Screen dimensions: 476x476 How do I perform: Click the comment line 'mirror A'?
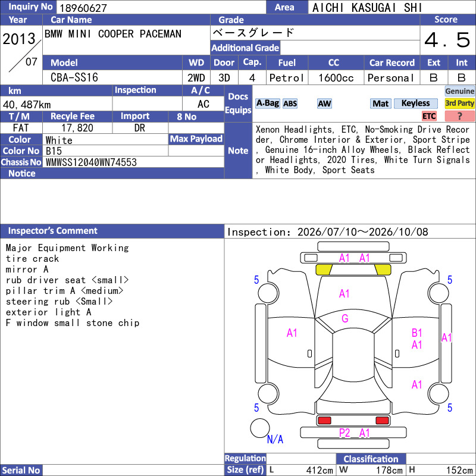(27, 270)
